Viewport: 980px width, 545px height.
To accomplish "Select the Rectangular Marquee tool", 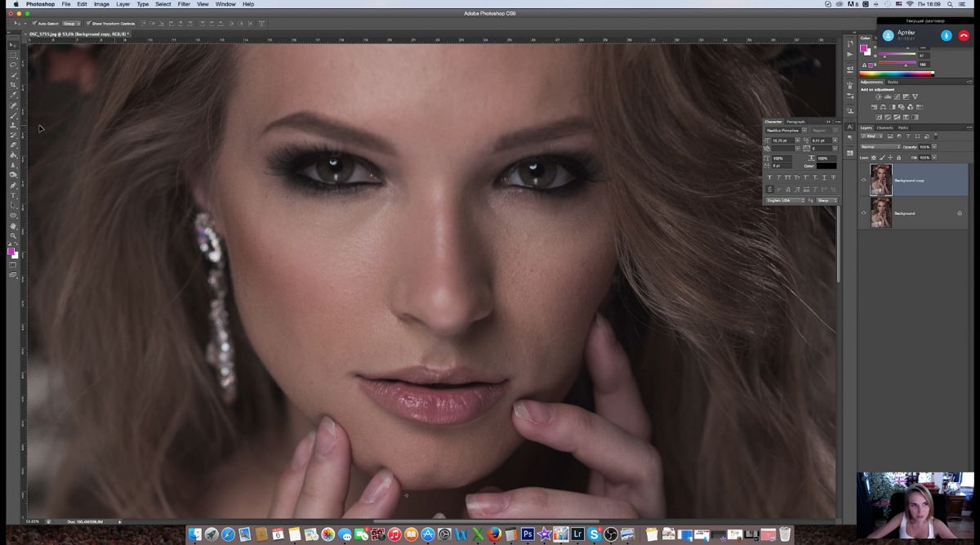I will [13, 55].
